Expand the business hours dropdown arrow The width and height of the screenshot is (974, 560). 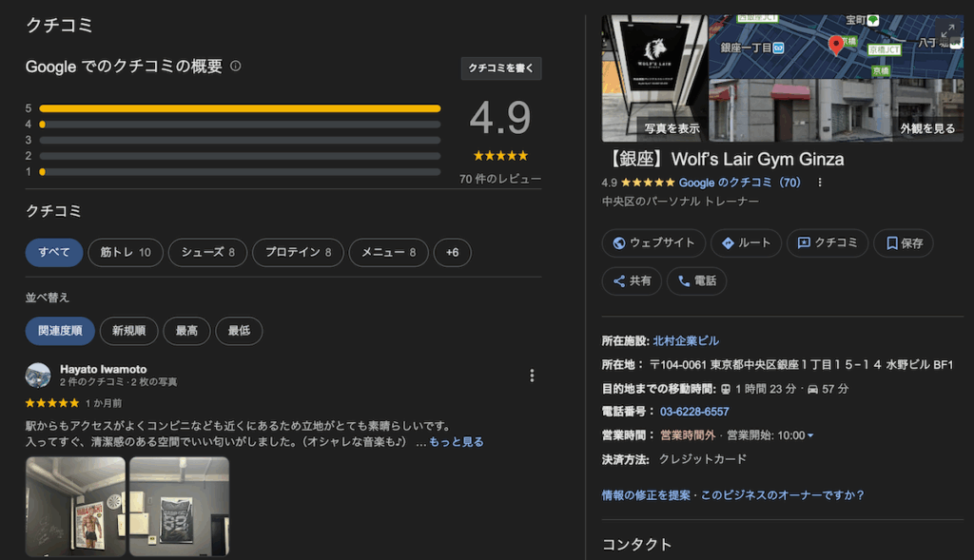click(x=810, y=435)
